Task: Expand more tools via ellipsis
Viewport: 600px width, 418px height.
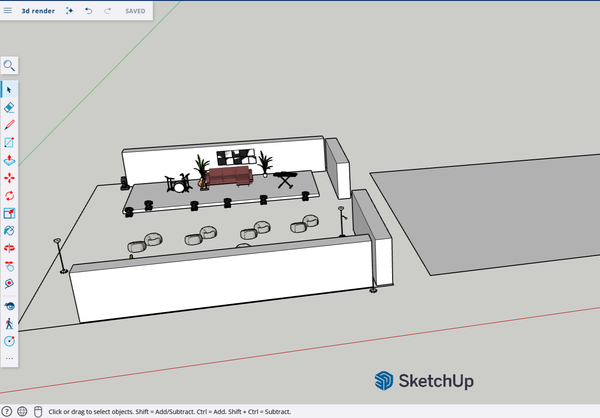Action: (9, 357)
